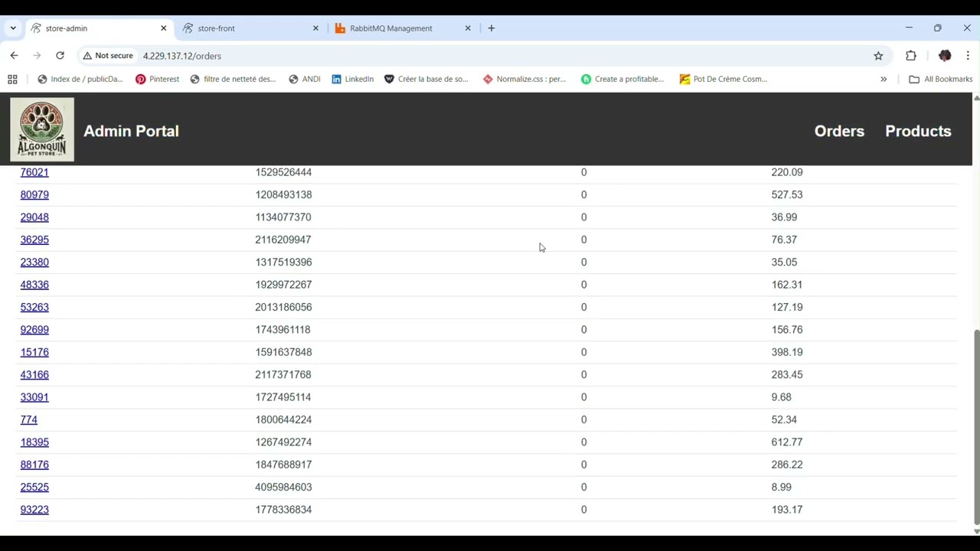
Task: Open order 774
Action: click(x=29, y=419)
